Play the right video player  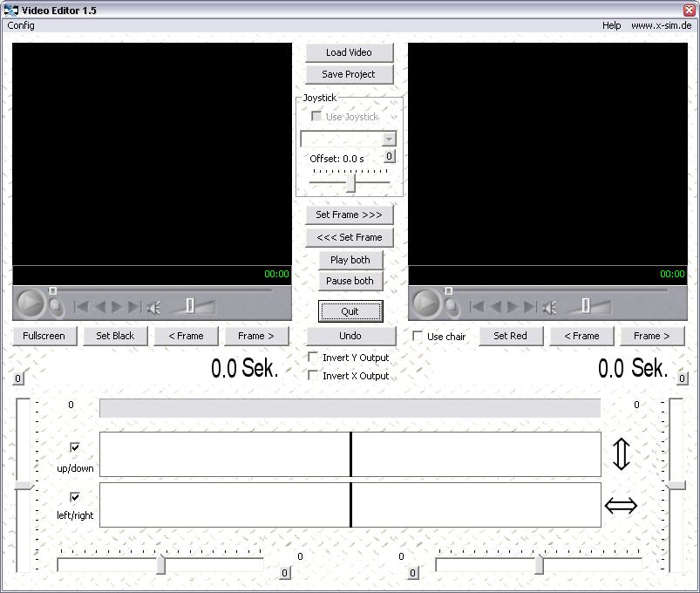(426, 303)
